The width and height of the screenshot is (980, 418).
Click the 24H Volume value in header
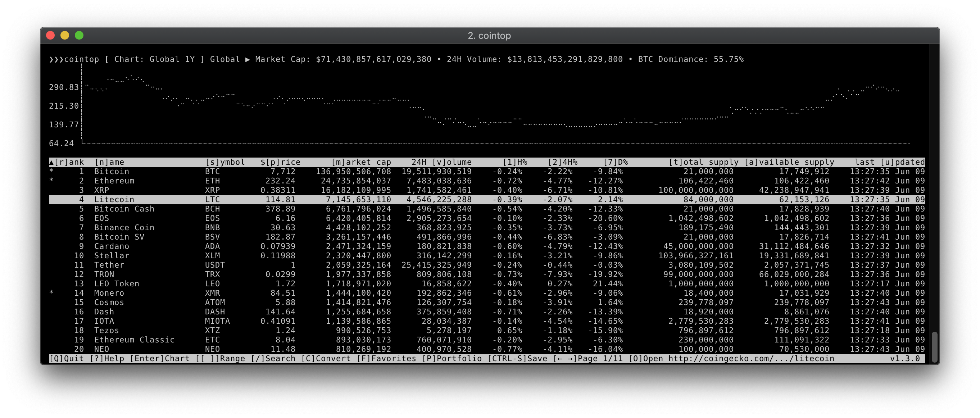point(565,59)
